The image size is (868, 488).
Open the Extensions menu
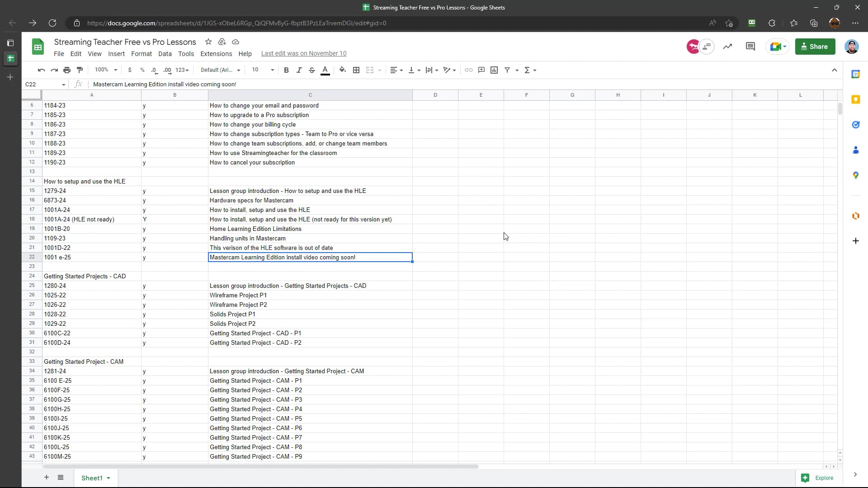216,54
